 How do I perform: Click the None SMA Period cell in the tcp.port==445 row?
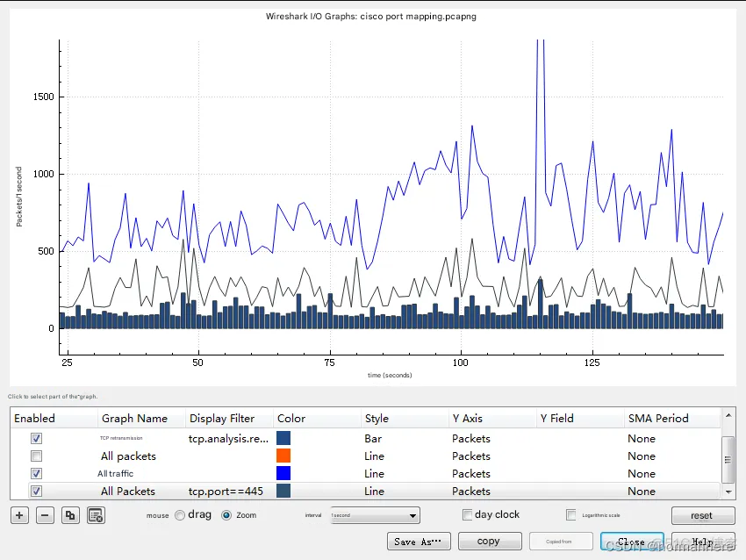pyautogui.click(x=642, y=491)
